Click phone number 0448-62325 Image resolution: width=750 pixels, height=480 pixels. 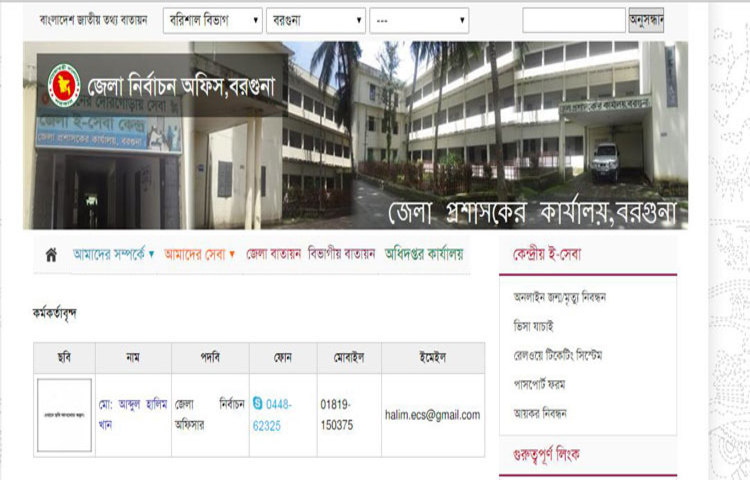273,415
